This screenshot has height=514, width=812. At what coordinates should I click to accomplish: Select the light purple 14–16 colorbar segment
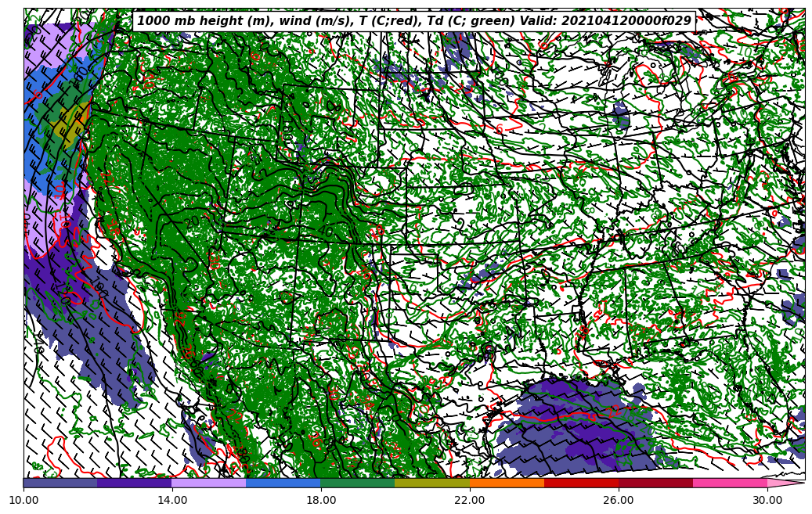tap(209, 483)
